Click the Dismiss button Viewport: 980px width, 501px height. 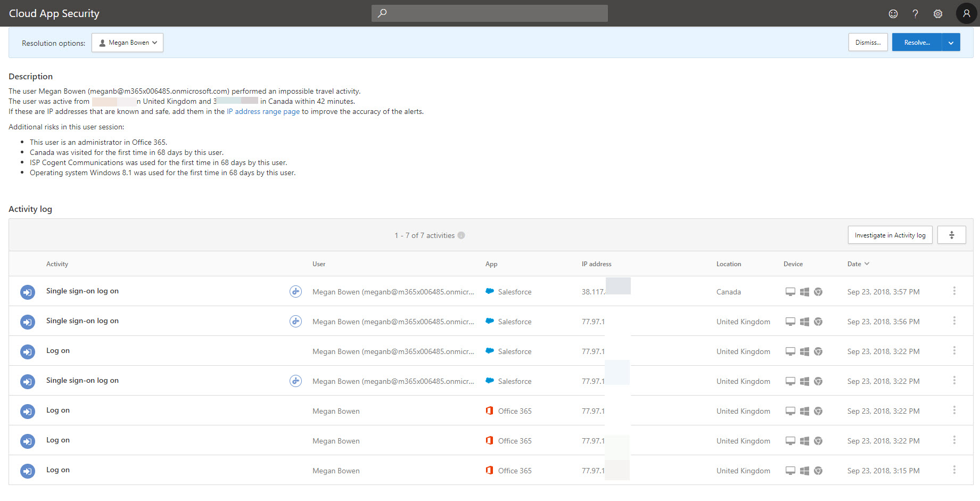pyautogui.click(x=868, y=42)
